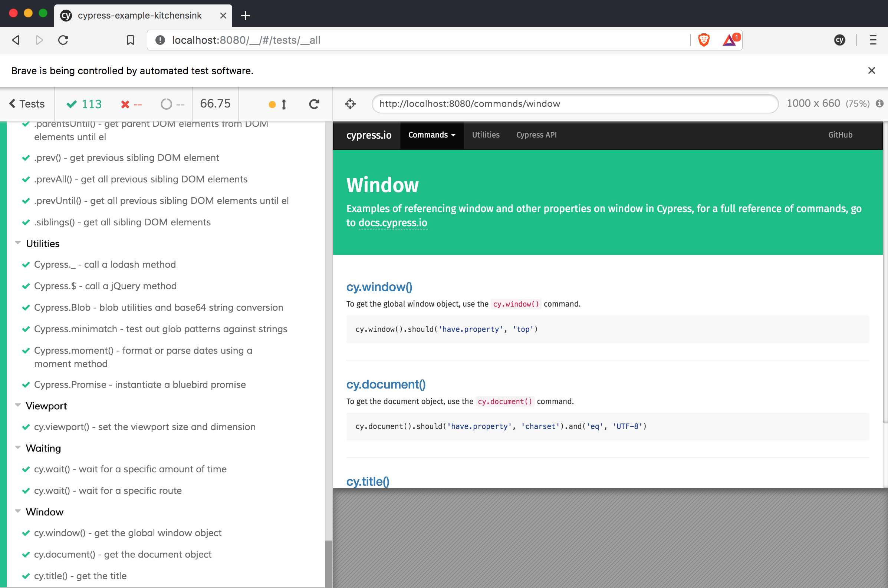Rerun all tests with the reload icon
888x588 pixels.
[314, 104]
